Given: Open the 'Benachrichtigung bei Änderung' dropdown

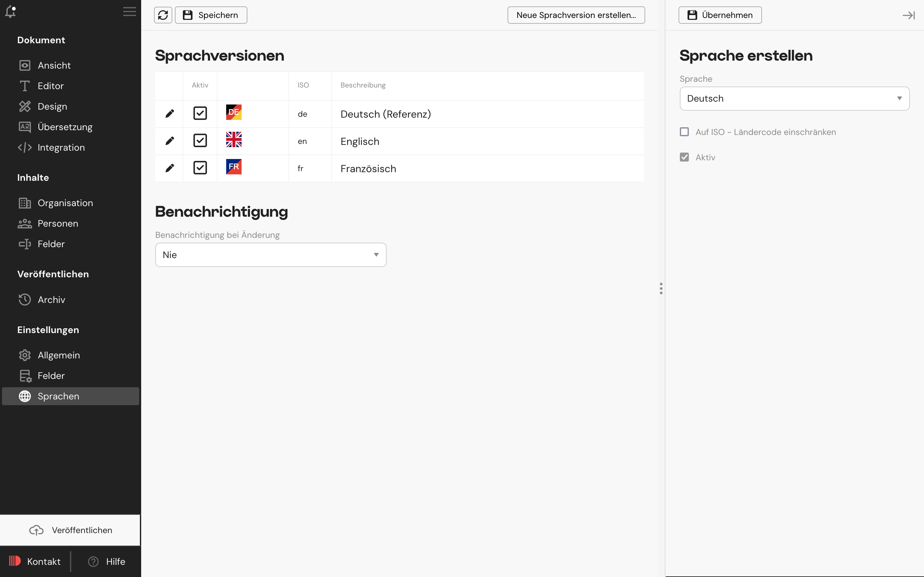Looking at the screenshot, I should (271, 255).
